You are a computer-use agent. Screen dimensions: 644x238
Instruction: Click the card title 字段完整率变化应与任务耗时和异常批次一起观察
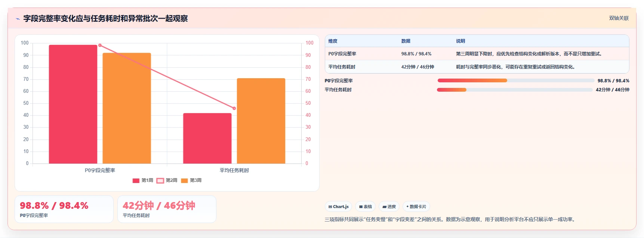[x=106, y=19]
